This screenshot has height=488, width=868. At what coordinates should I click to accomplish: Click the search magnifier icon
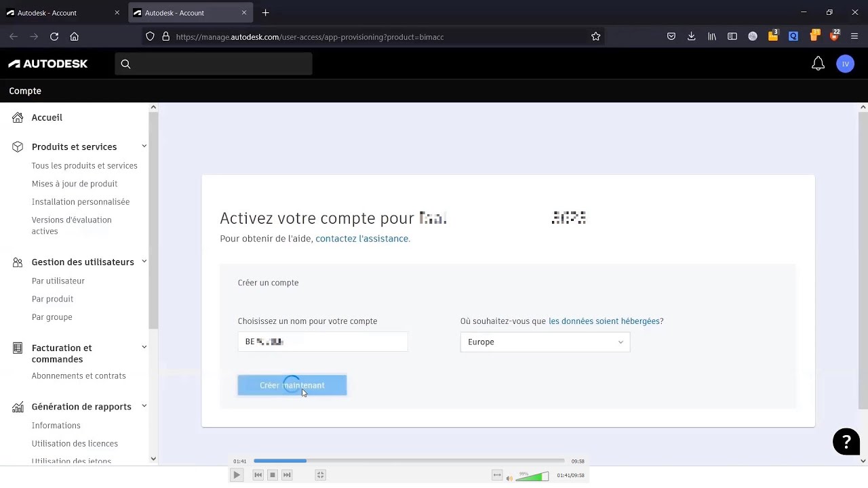125,64
